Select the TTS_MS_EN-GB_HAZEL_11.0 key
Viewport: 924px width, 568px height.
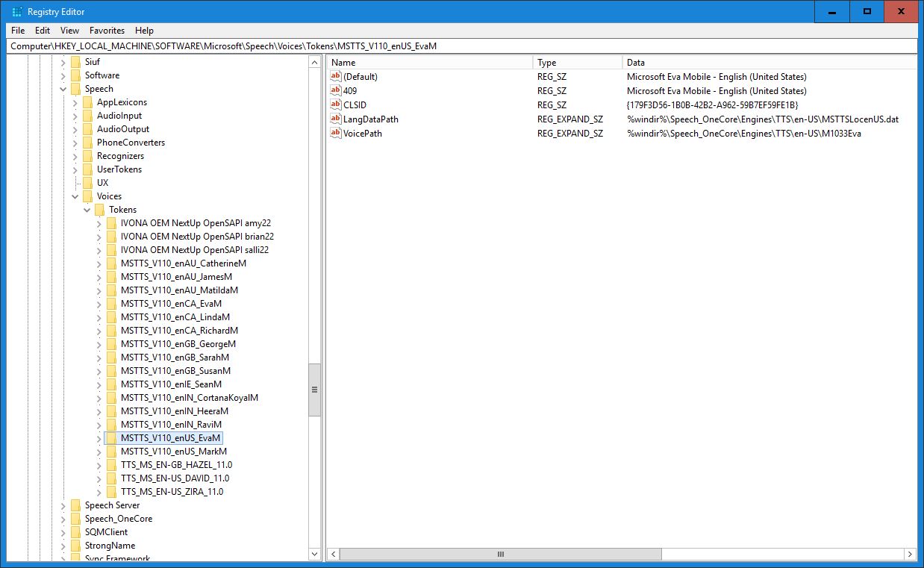[x=176, y=465]
